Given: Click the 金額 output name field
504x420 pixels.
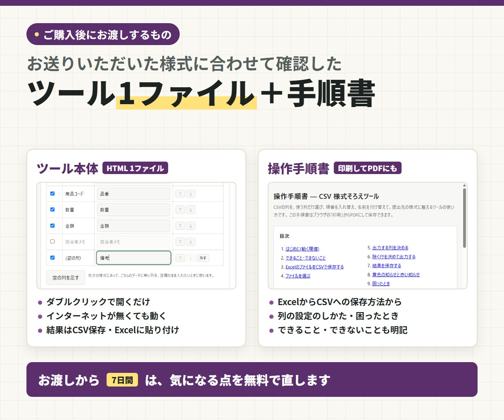Looking at the screenshot, I should coord(133,226).
